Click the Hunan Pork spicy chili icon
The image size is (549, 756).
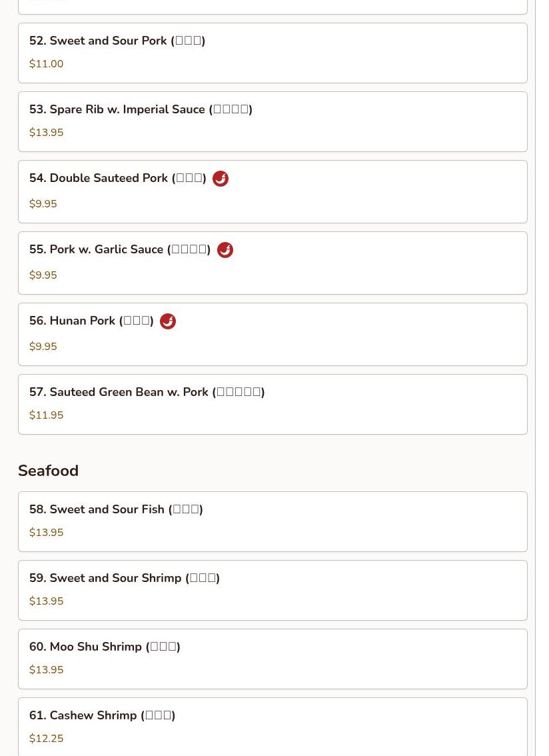coord(168,321)
